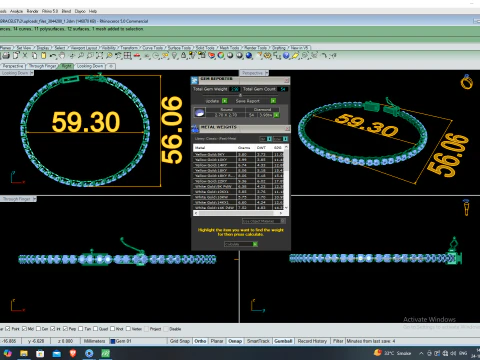Click the color wheel icon
The height and width of the screenshot is (360, 480).
click(221, 56)
